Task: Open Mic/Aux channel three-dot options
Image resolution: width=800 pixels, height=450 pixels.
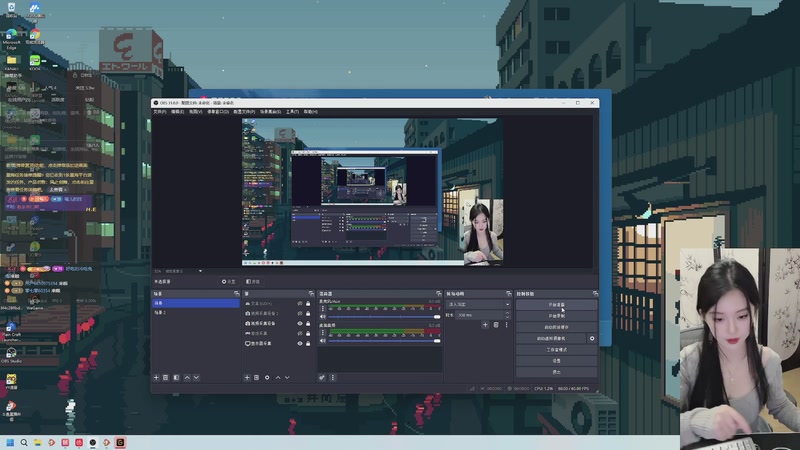Action: click(322, 309)
